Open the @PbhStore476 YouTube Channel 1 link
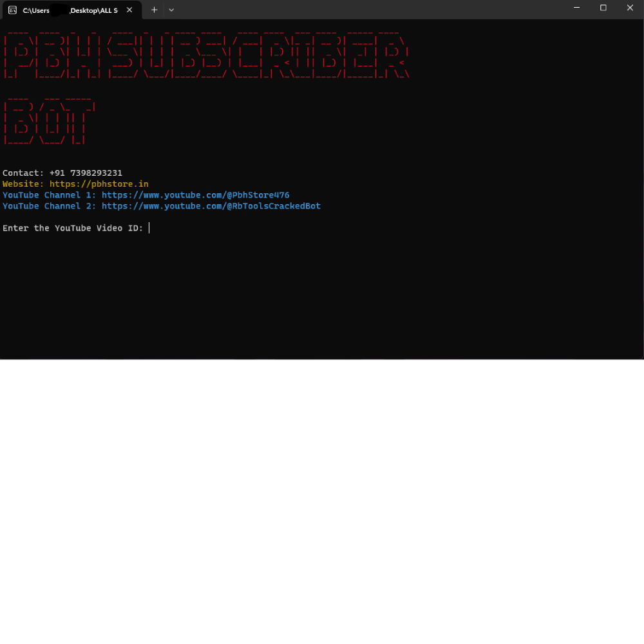The height and width of the screenshot is (644, 644). 194,194
